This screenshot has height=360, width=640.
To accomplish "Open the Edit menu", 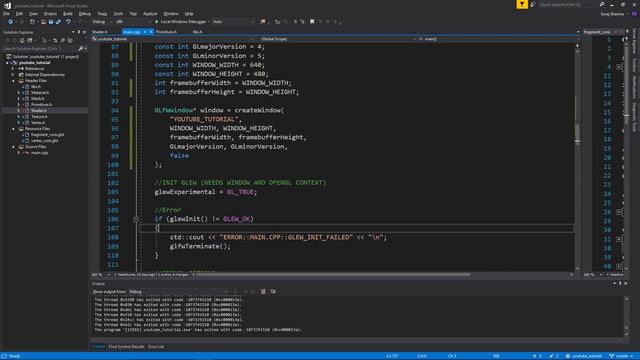I will coord(19,13).
